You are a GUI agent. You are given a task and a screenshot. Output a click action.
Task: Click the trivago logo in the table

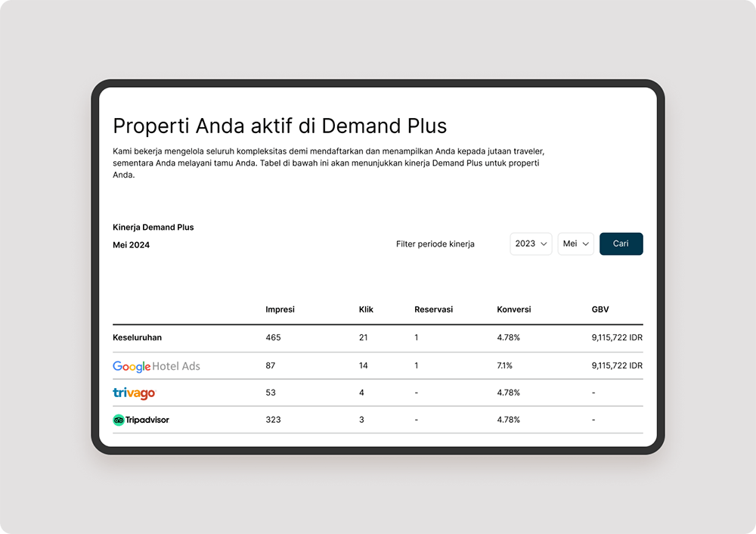coord(134,393)
